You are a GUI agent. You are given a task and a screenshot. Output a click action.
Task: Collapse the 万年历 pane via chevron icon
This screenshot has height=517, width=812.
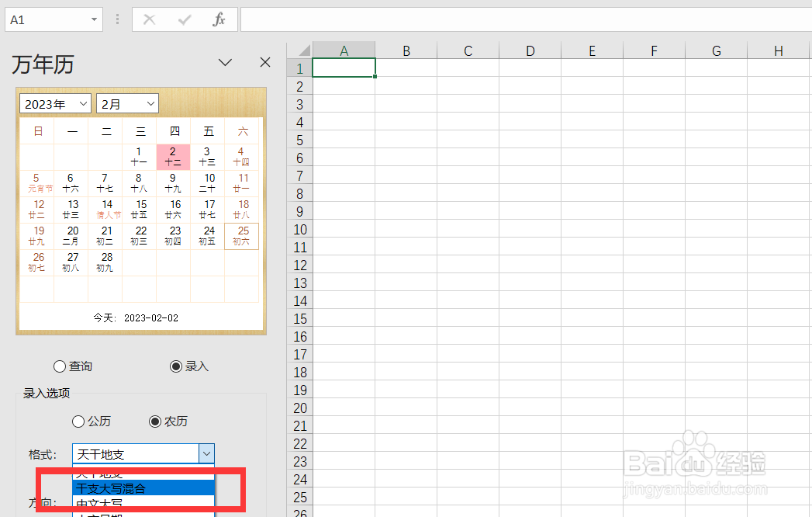[x=225, y=62]
